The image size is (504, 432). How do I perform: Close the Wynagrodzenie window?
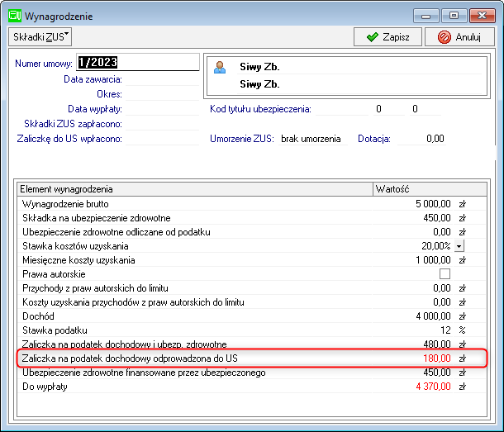482,16
